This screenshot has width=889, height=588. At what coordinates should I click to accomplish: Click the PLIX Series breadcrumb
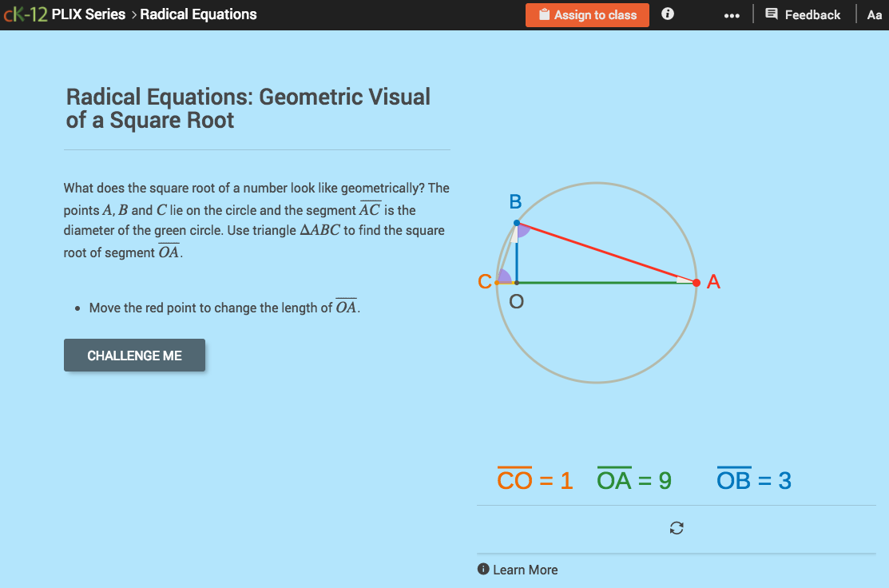pos(88,14)
